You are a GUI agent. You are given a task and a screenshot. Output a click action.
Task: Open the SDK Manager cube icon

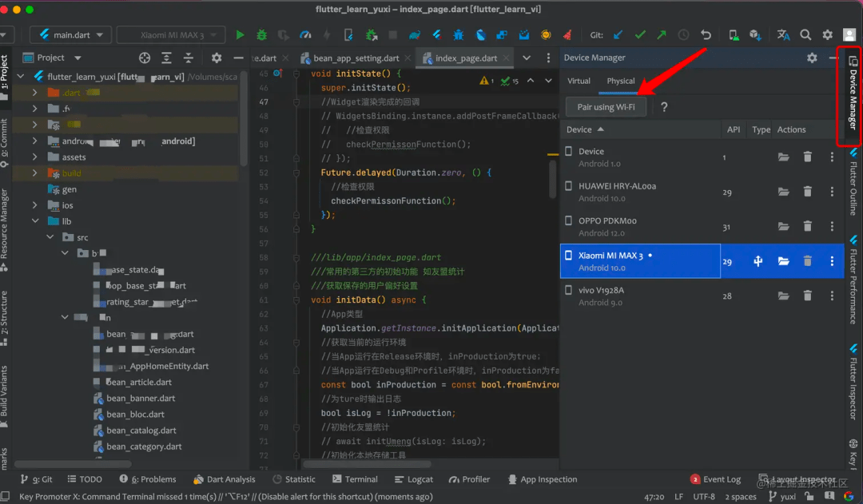(x=755, y=34)
